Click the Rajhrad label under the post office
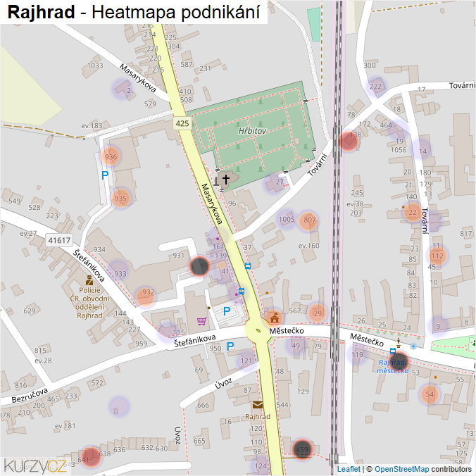The height and width of the screenshot is (476, 476). tap(258, 417)
